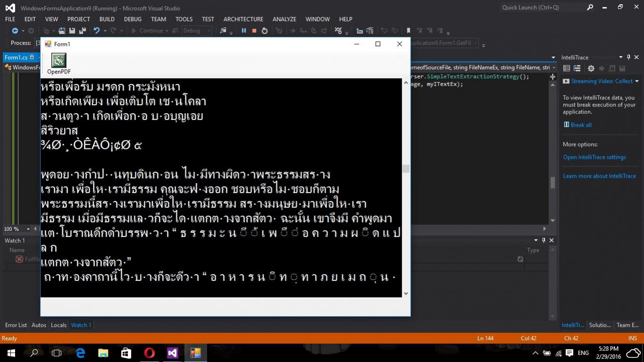Click the code editor vertical scrollbar thumb
Image resolution: width=644 pixels, height=362 pixels.
pyautogui.click(x=553, y=182)
